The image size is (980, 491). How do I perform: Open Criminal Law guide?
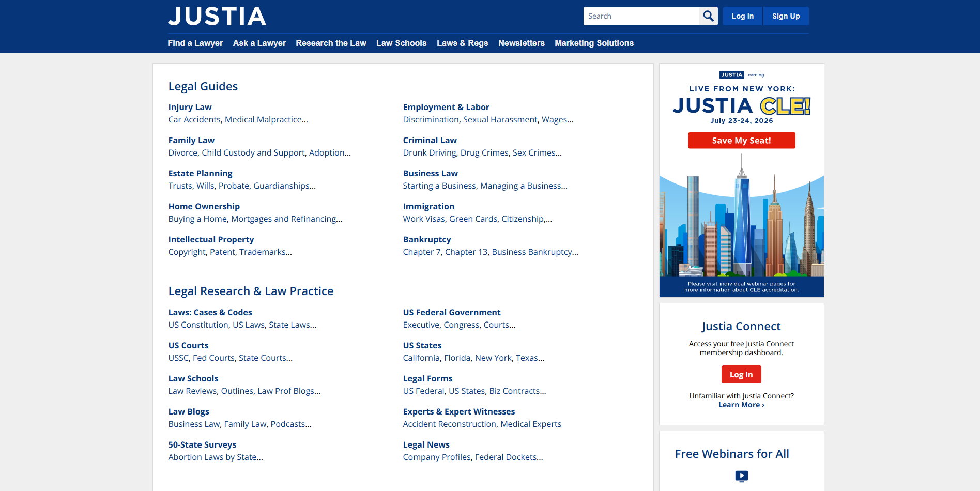[x=430, y=140]
